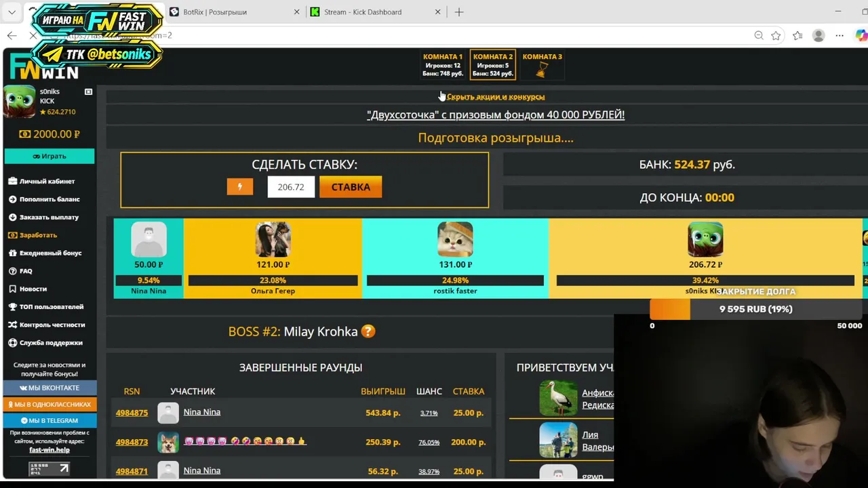This screenshot has width=868, height=488.
Task: Click the Мы ВКонтакте button
Action: (x=50, y=388)
